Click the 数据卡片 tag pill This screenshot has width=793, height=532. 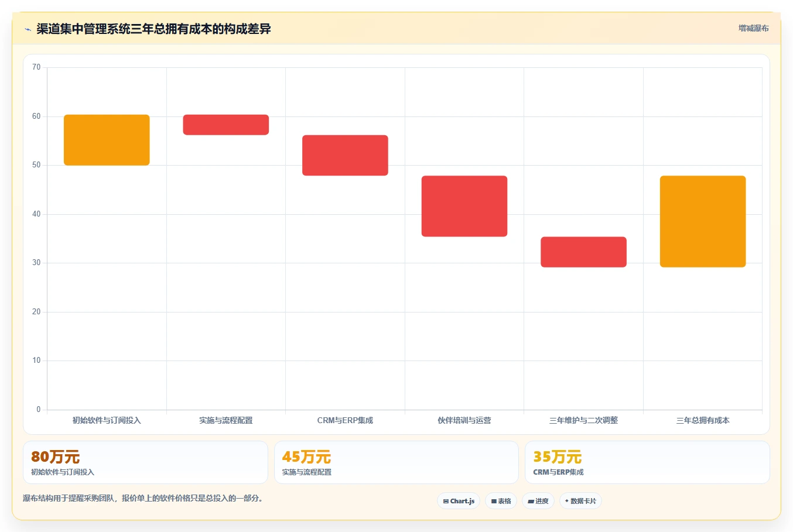coord(580,501)
